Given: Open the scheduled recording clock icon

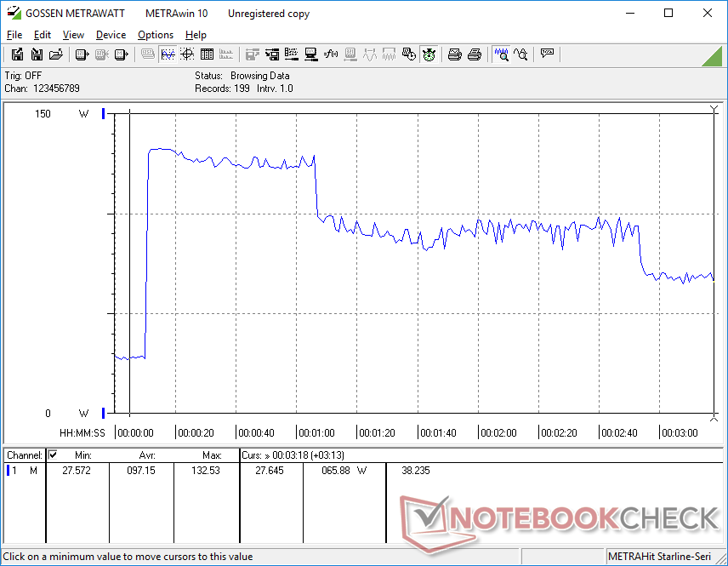Looking at the screenshot, I should point(408,54).
